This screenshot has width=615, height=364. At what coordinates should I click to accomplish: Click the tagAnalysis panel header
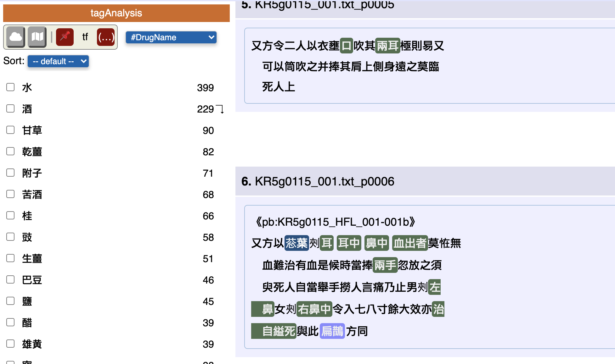point(116,13)
